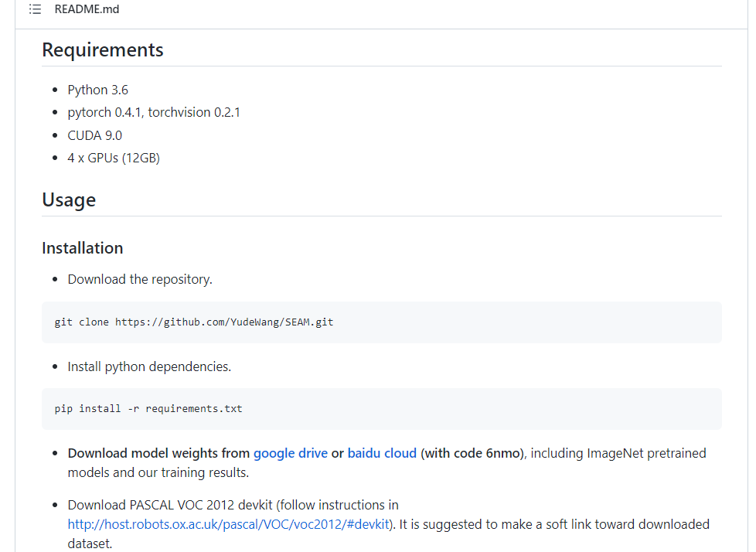Click the "Python 3.6" requirement item
The width and height of the screenshot is (756, 552).
coord(97,90)
